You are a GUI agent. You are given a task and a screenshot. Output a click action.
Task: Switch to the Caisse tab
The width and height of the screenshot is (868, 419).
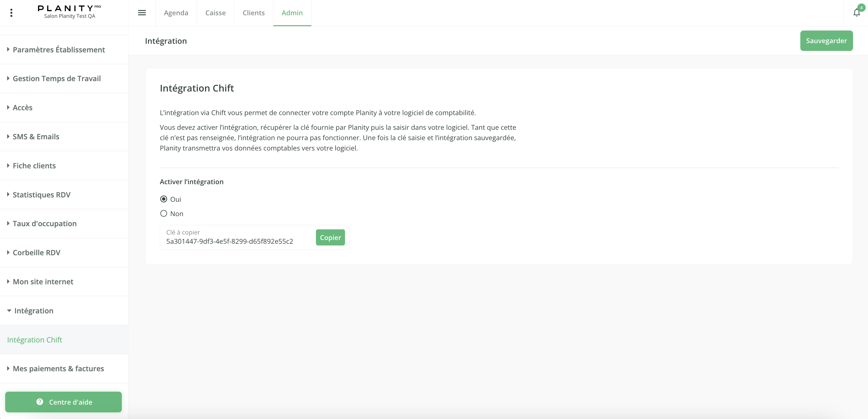[x=215, y=13]
